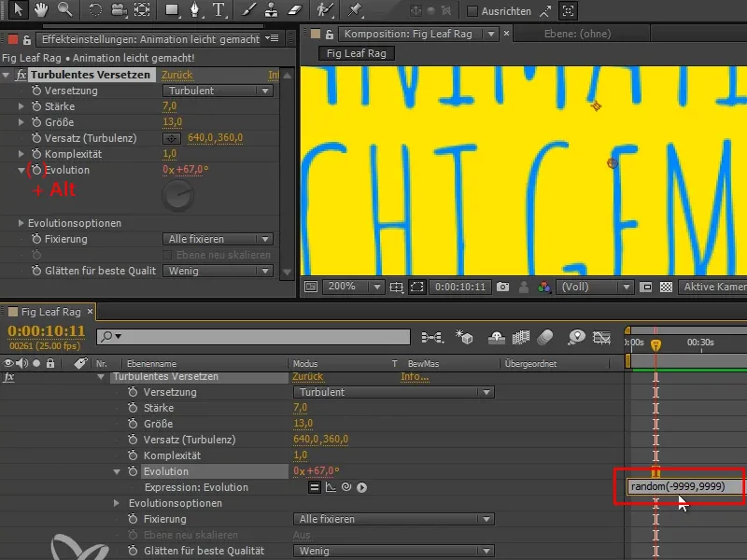Toggle the Graph Editor in timeline
The width and height of the screenshot is (747, 560).
coord(601,338)
